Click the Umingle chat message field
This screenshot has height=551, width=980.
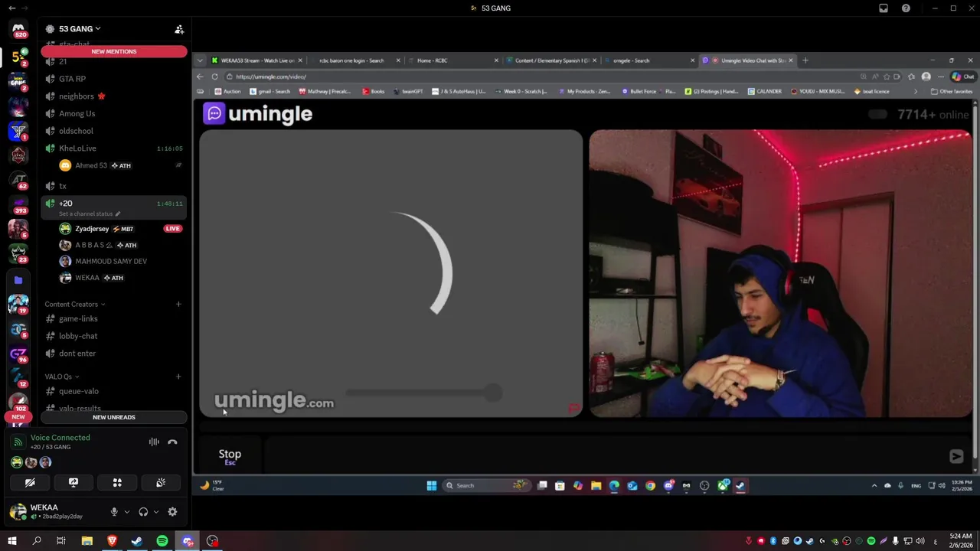[604, 456]
